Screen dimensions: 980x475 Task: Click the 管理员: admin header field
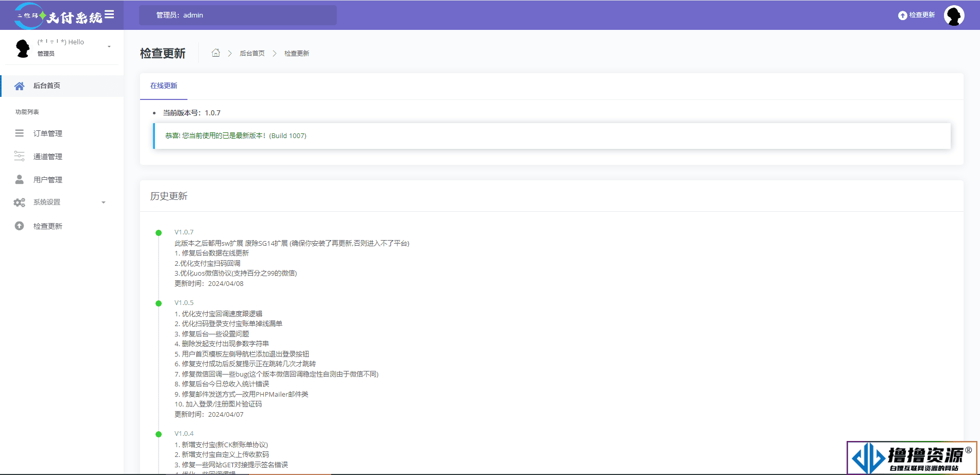point(238,15)
